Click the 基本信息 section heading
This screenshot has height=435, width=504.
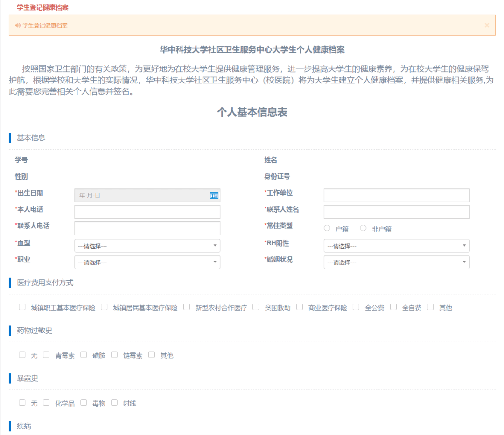31,138
